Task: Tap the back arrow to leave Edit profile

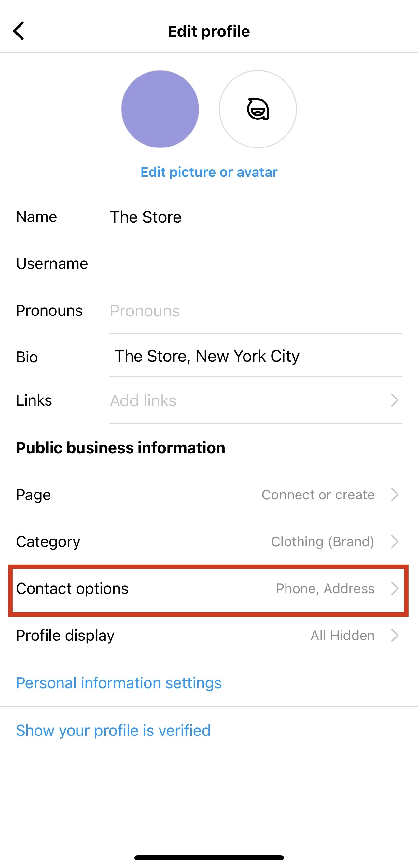Action: click(19, 31)
